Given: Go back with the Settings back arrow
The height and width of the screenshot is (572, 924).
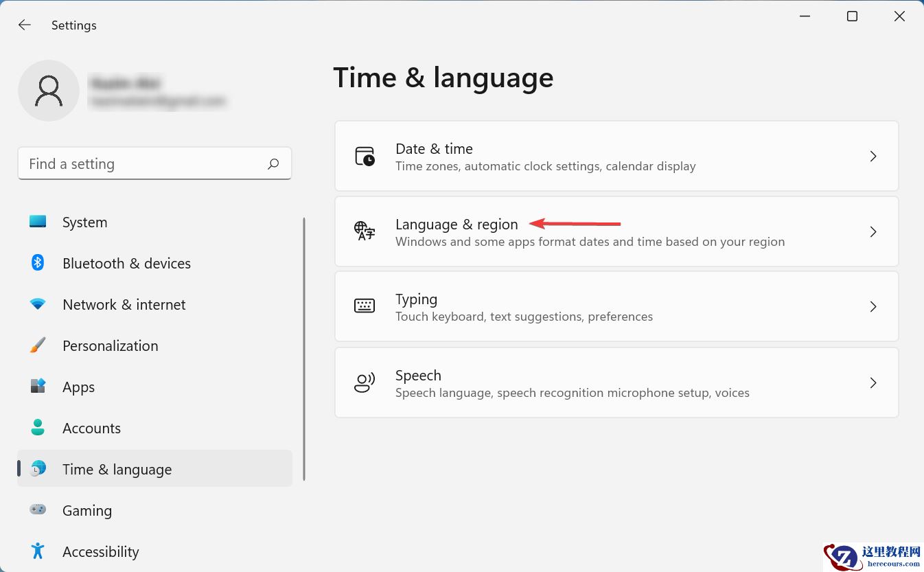Looking at the screenshot, I should point(25,25).
